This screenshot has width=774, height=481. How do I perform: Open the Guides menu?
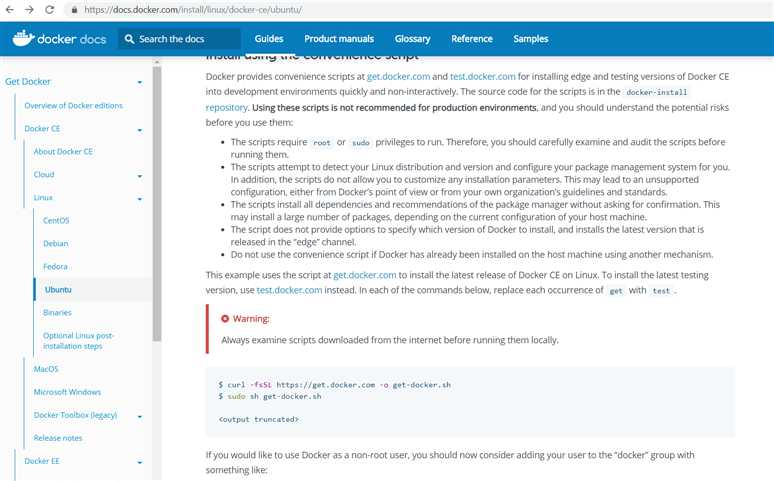[x=269, y=39]
